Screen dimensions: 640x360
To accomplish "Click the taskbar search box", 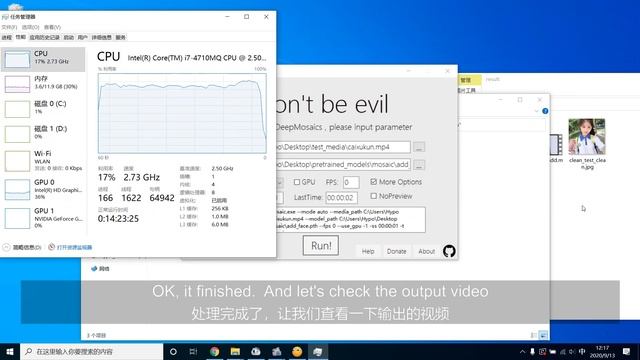I will point(91,351).
